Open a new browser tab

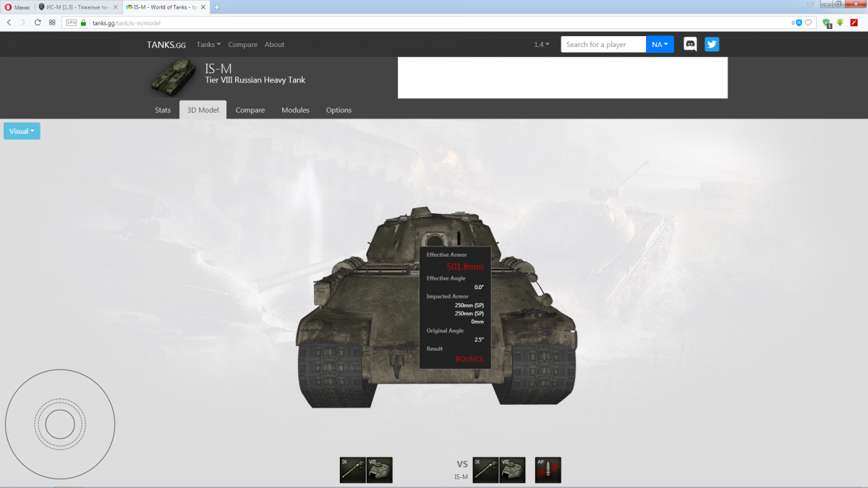coord(216,6)
